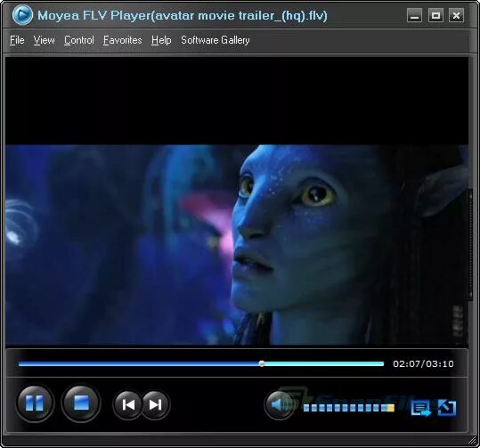The width and height of the screenshot is (480, 448).
Task: Open the View menu
Action: tap(45, 40)
